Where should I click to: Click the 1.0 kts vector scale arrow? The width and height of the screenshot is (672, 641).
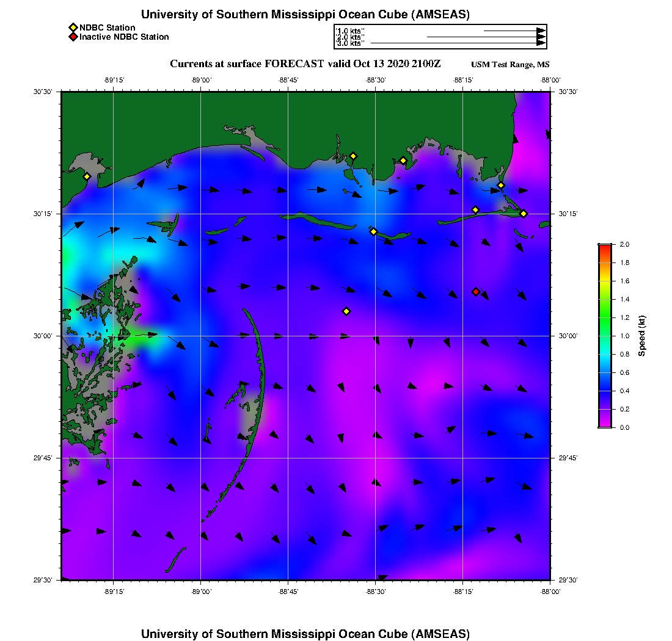tap(514, 30)
